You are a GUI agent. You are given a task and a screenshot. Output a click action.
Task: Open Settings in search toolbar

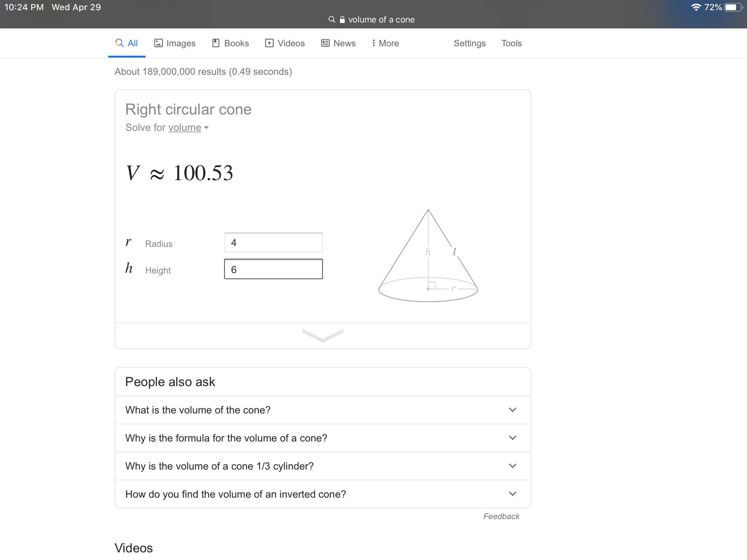469,43
